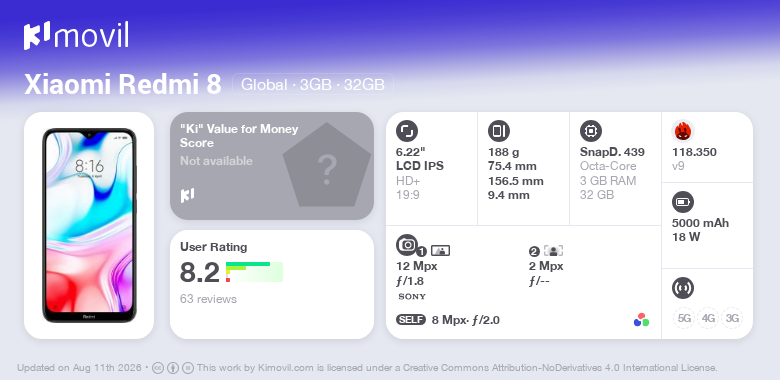Click the SELF selfie camera badge
Image resolution: width=780 pixels, height=380 pixels.
coord(411,320)
